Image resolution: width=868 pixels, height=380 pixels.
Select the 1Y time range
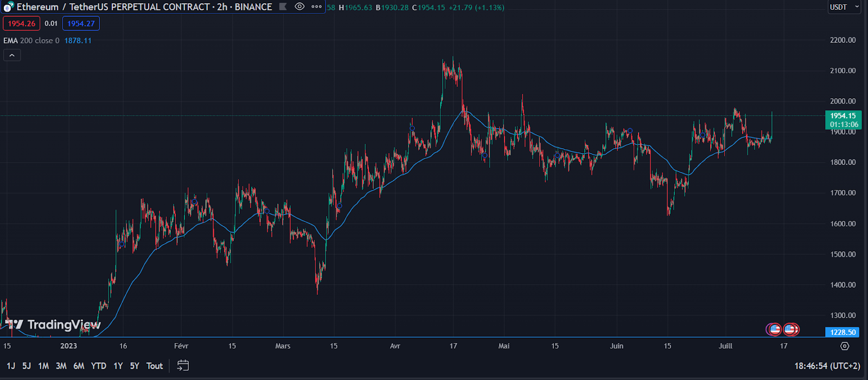(x=118, y=366)
